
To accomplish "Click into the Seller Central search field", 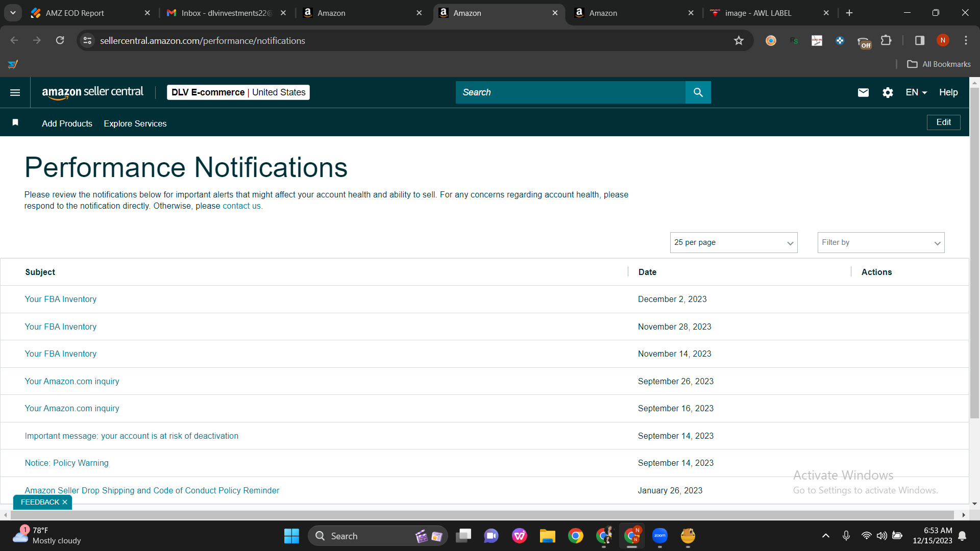I will (570, 92).
